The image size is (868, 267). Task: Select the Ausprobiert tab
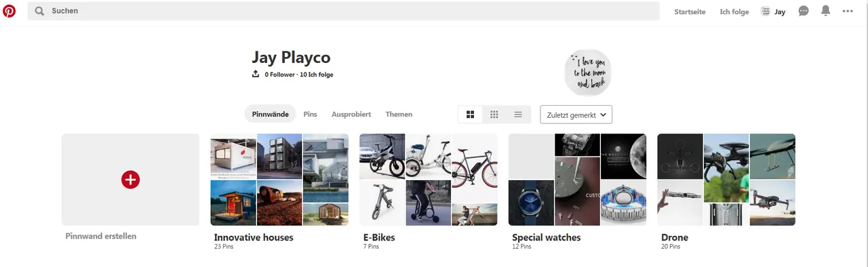[x=351, y=115]
